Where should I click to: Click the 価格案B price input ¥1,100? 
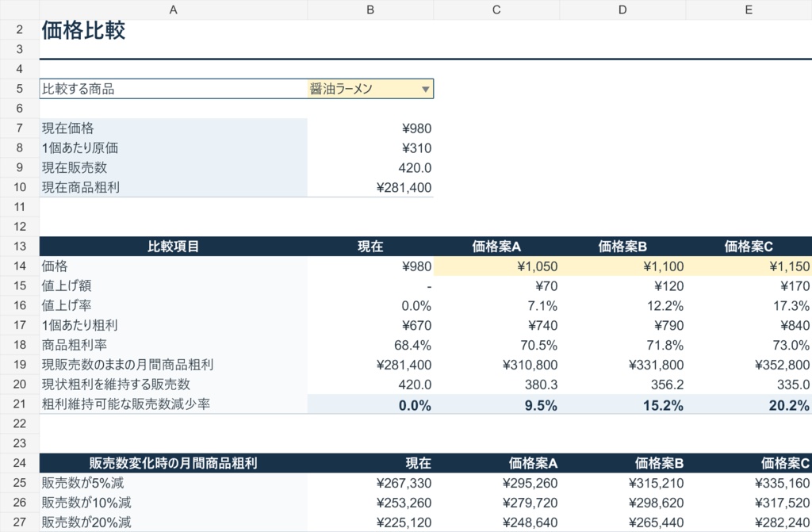click(622, 266)
